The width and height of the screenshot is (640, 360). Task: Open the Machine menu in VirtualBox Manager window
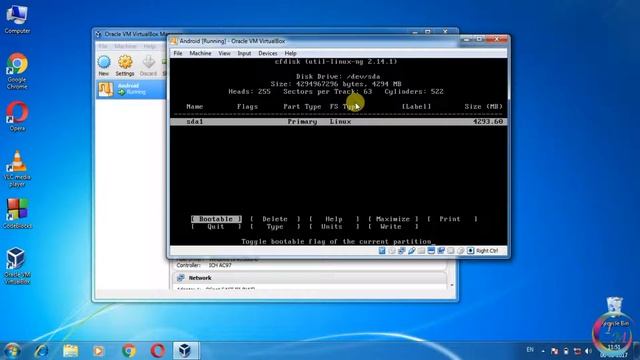pos(125,46)
